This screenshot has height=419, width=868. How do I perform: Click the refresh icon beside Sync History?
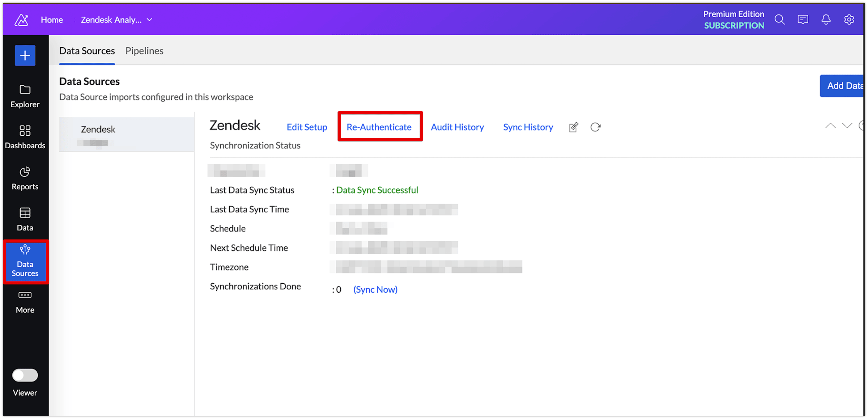595,127
